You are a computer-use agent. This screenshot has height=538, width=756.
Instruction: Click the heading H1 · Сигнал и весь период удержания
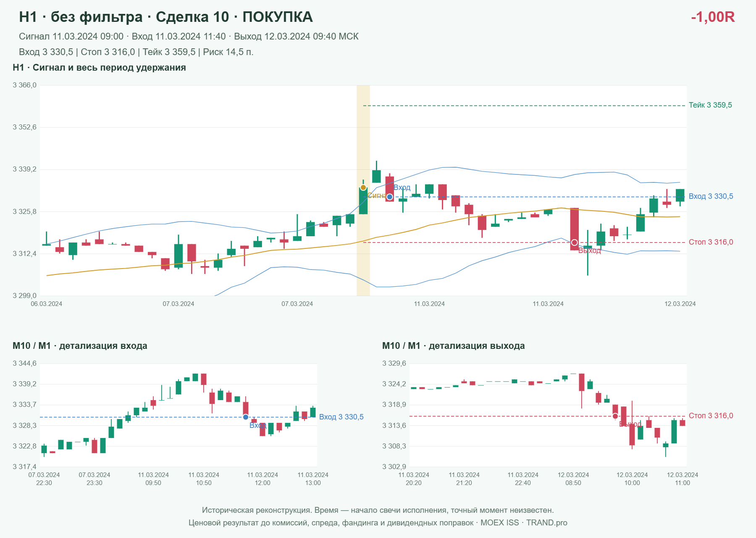coord(99,68)
